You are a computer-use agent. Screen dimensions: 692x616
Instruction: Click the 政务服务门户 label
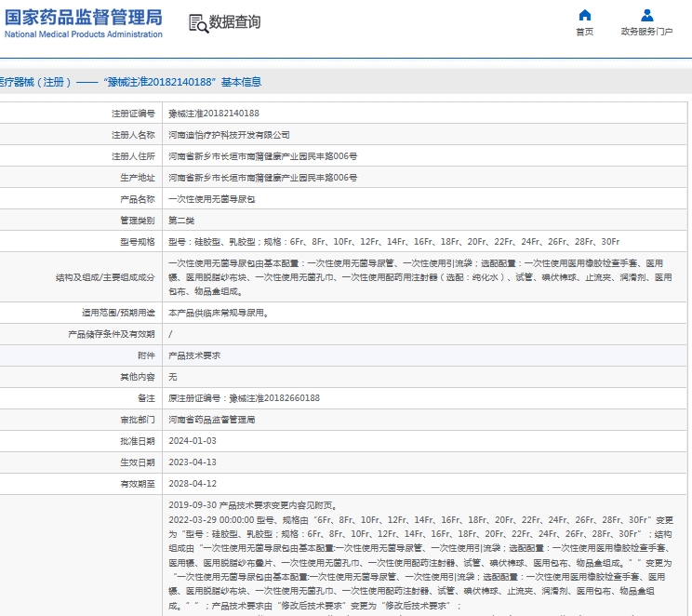[x=647, y=32]
